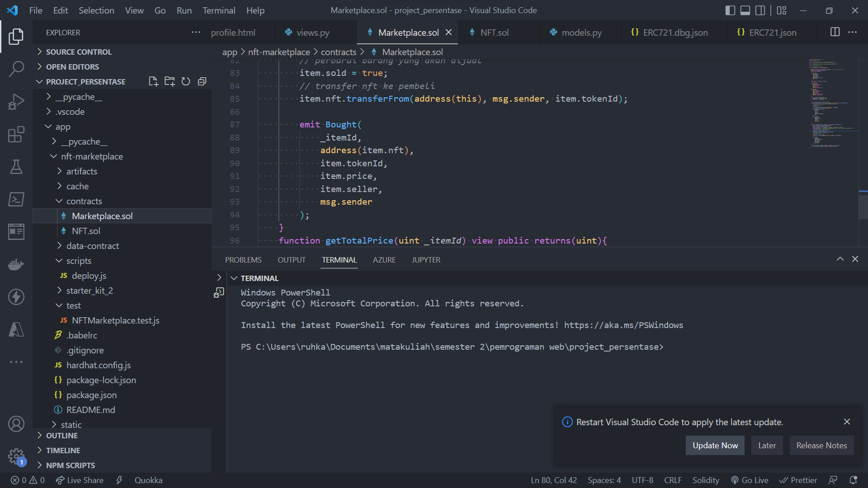Open NFTMarketplace.test.js file

122,320
